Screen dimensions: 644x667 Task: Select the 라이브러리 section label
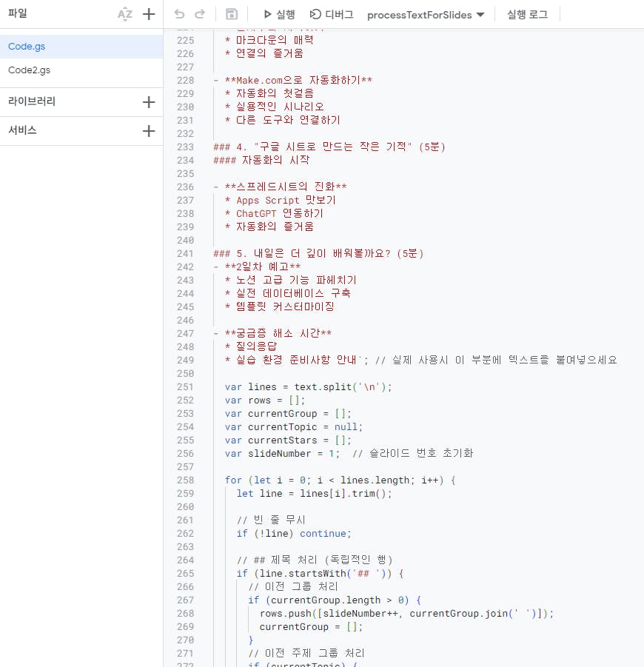pyautogui.click(x=32, y=101)
